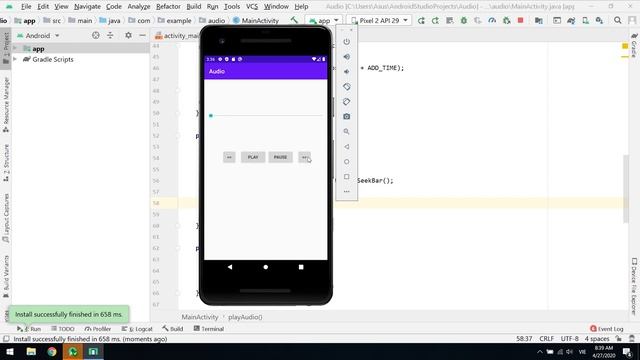Open the Refactor menu
Screen dimensions: 640x360
(168, 7)
